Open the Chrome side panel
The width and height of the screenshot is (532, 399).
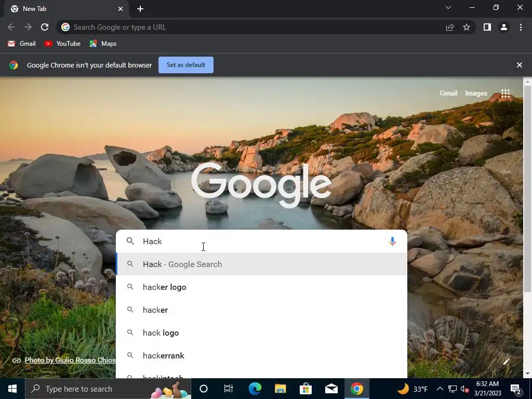pyautogui.click(x=487, y=27)
